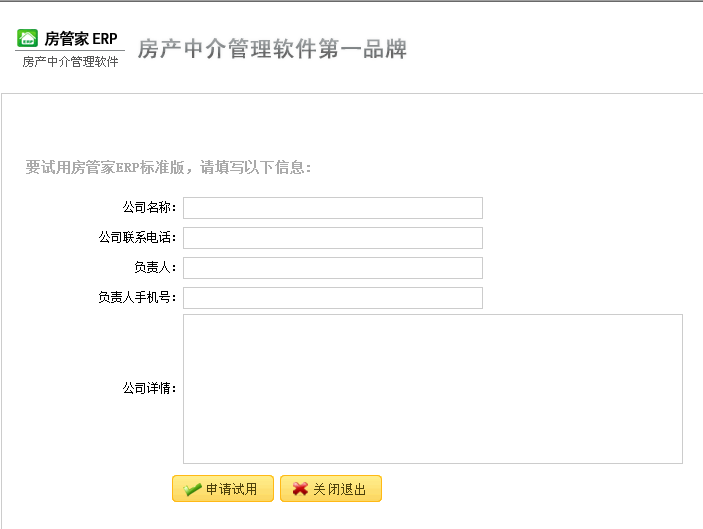The width and height of the screenshot is (703, 529).
Task: Focus the 公司名称 input field
Action: [332, 208]
